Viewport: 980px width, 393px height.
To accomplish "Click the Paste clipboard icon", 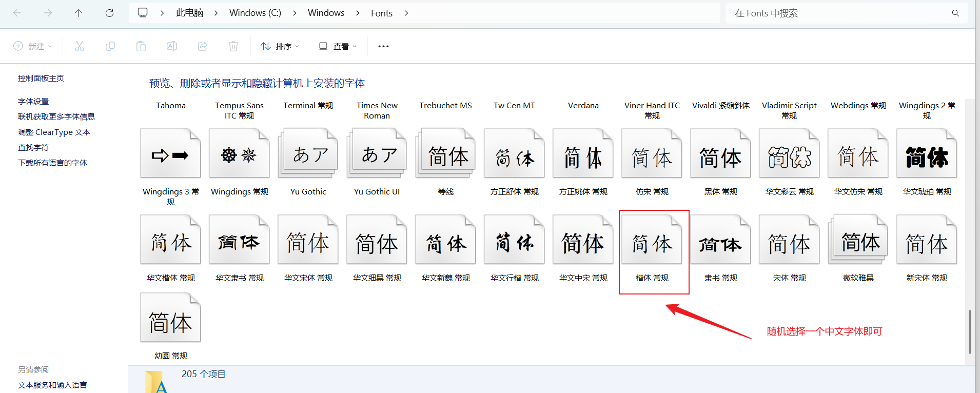I will tap(141, 46).
